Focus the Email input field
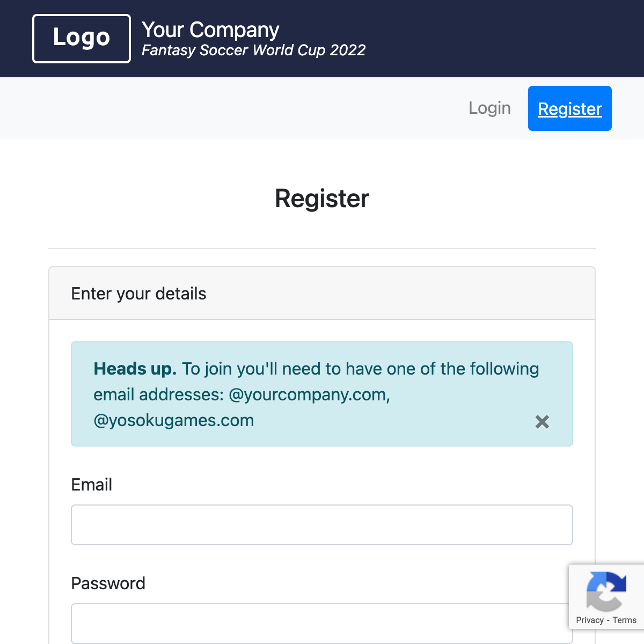 pyautogui.click(x=322, y=525)
